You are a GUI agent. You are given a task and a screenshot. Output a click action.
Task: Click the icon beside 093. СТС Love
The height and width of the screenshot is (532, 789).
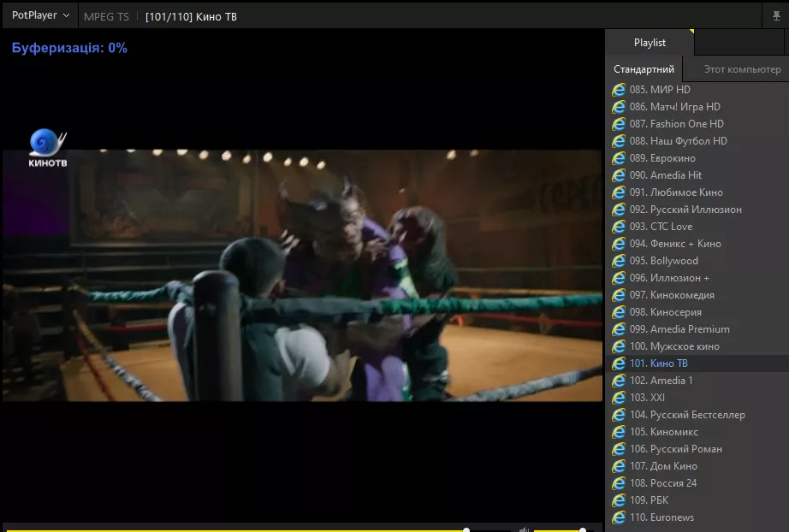(619, 227)
